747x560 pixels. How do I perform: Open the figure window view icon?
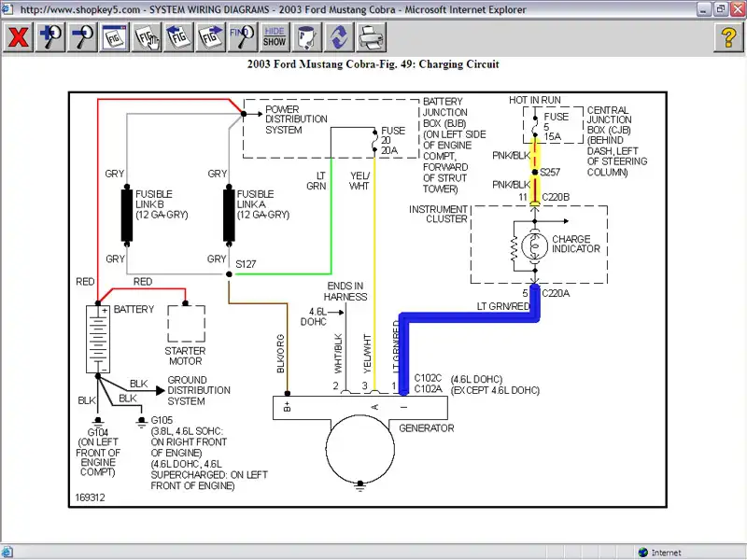click(x=114, y=36)
